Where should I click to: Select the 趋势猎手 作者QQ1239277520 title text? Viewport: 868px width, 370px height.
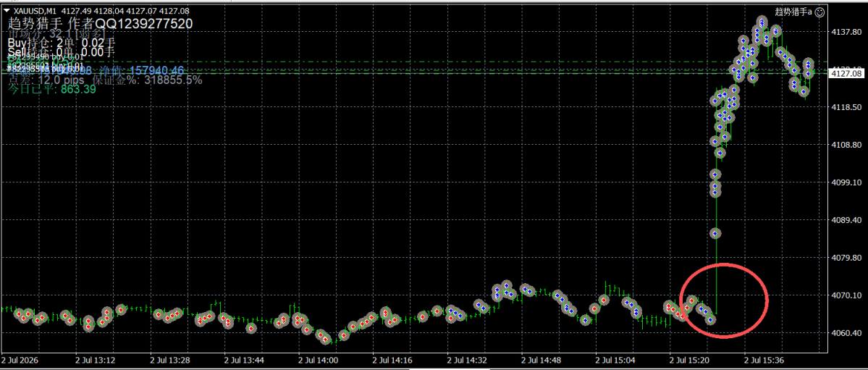100,23
